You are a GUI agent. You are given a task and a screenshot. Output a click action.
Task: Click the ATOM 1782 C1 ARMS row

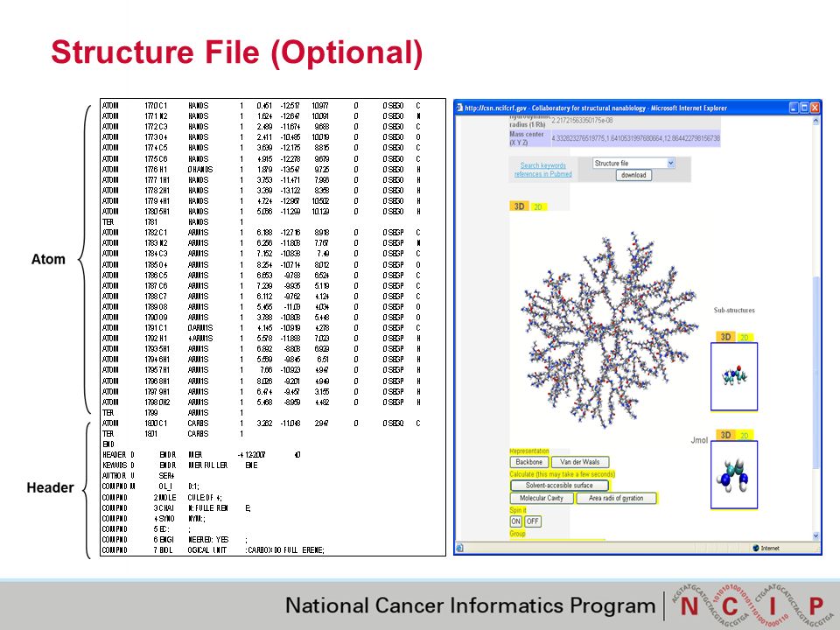point(262,233)
